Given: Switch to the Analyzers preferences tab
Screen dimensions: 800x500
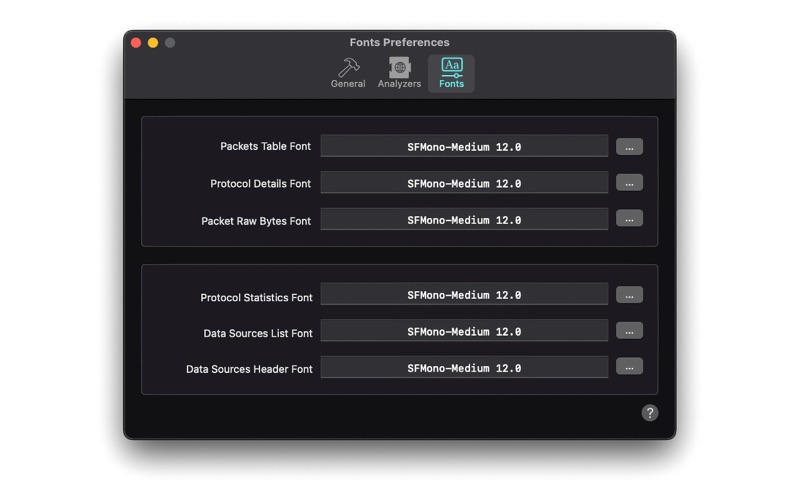Looking at the screenshot, I should (x=399, y=73).
